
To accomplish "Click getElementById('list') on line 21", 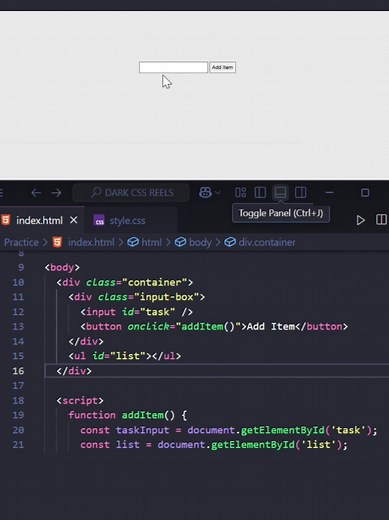I will pos(276,445).
